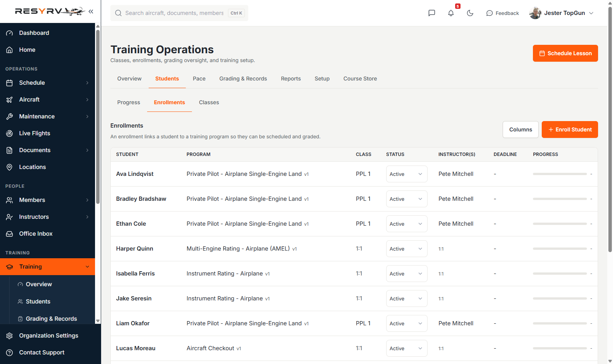Click the search magnifier icon

coord(118,13)
